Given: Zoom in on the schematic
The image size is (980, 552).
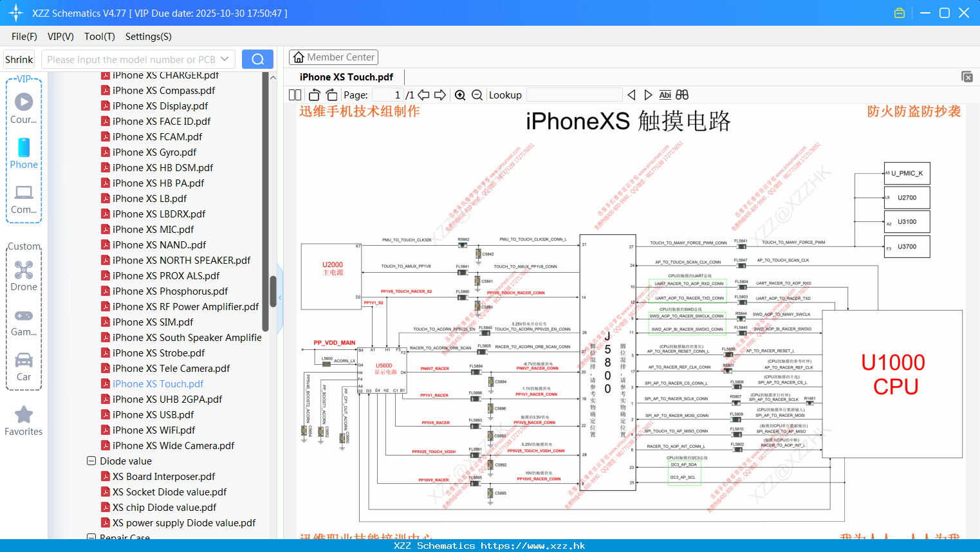Looking at the screenshot, I should (460, 95).
